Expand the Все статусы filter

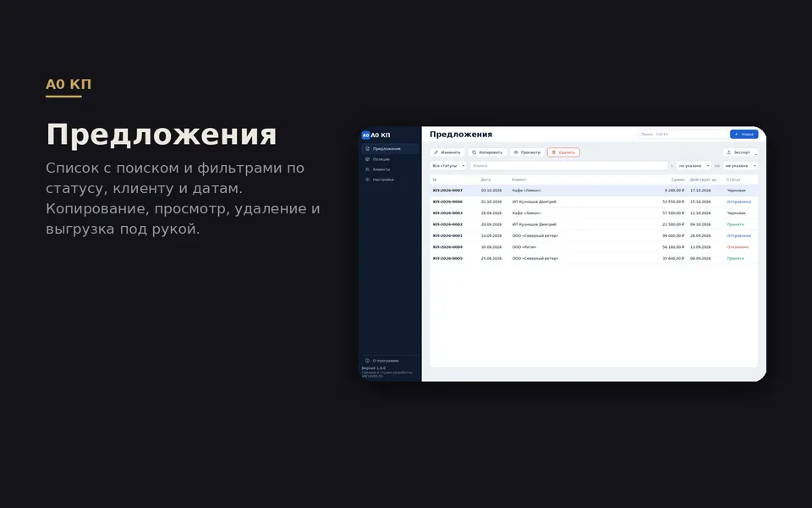(448, 166)
